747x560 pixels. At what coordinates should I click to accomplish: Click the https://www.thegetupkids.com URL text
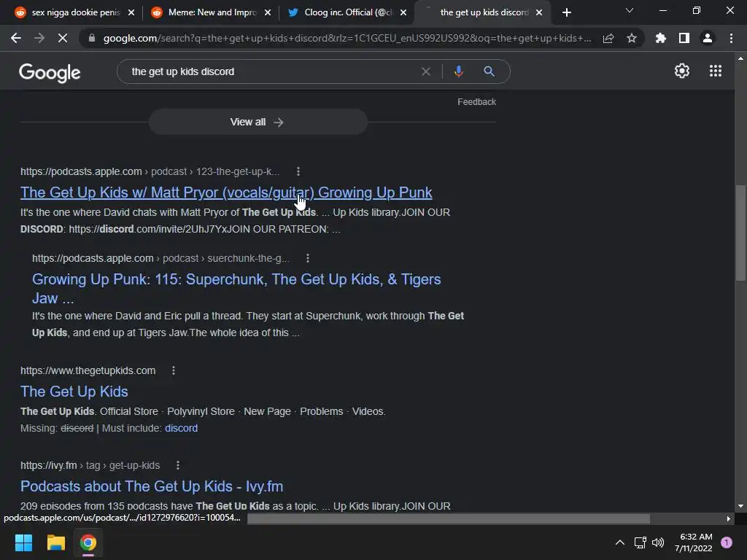coord(88,370)
